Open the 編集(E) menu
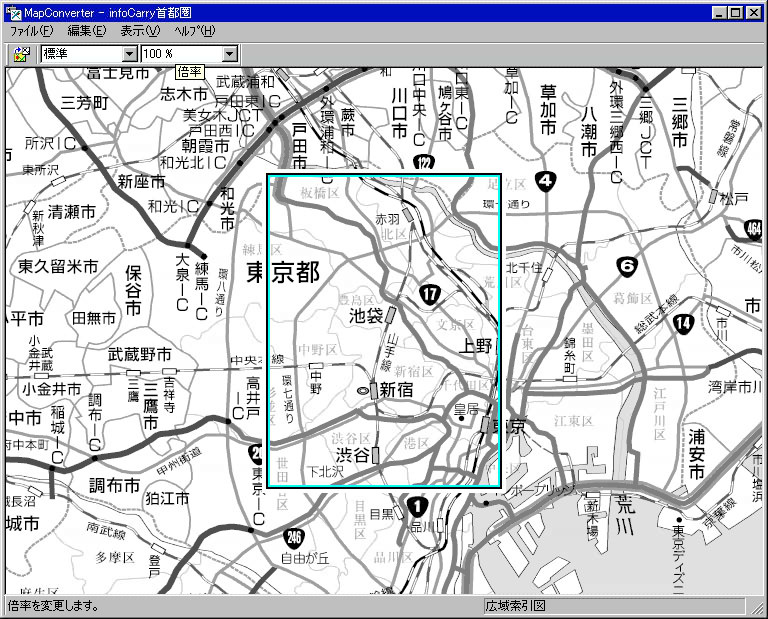This screenshot has height=619, width=768. (87, 31)
